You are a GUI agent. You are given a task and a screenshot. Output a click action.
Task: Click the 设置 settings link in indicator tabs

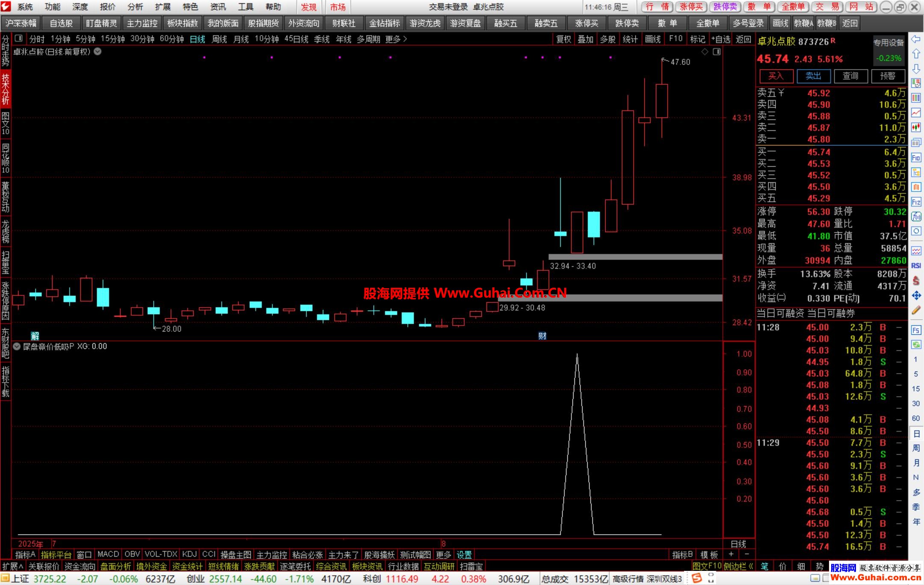click(464, 555)
